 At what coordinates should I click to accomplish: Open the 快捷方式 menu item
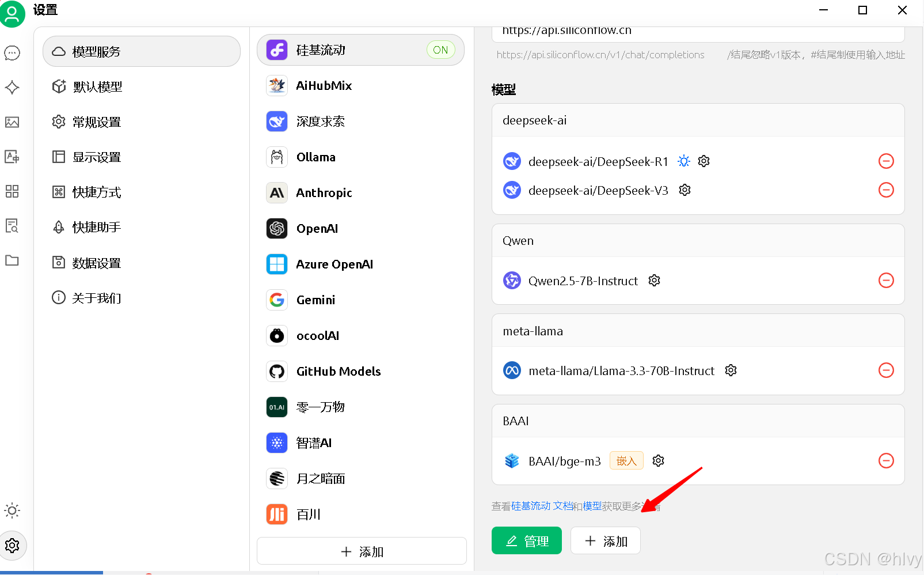[142, 192]
